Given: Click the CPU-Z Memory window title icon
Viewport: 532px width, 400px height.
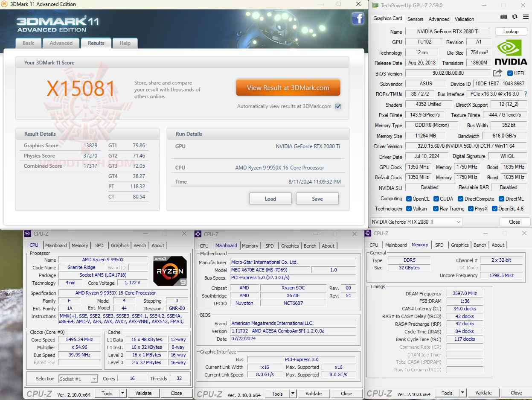Looking at the screenshot, I should coord(368,233).
